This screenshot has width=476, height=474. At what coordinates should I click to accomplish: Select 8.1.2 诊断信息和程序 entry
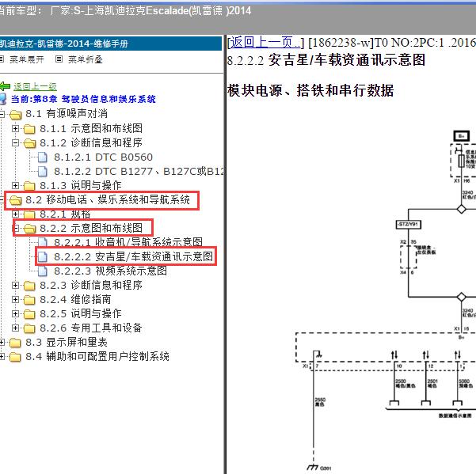pos(91,142)
